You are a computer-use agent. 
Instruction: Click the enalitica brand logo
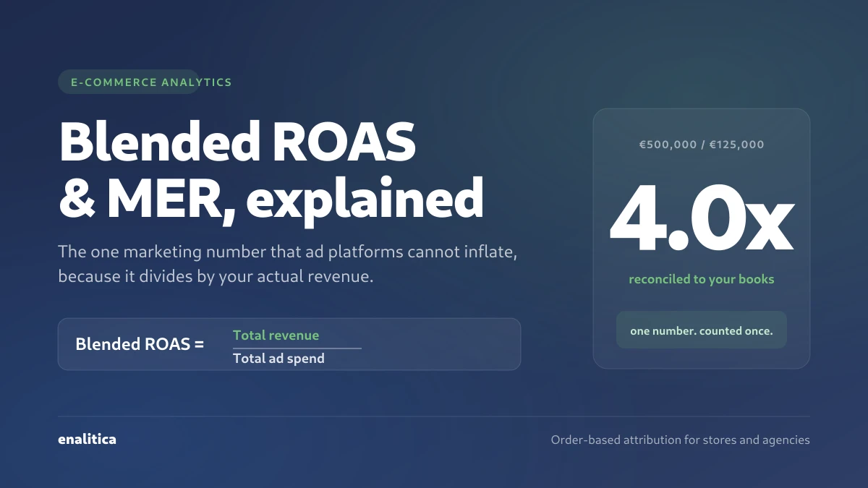(87, 439)
